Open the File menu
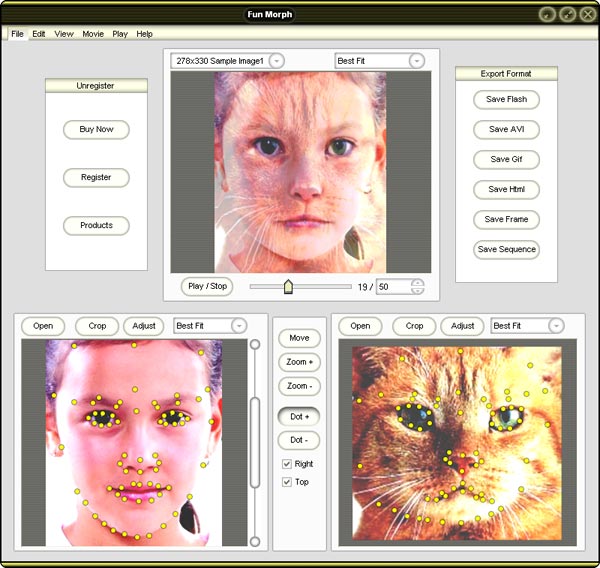The image size is (600, 568). [x=17, y=34]
